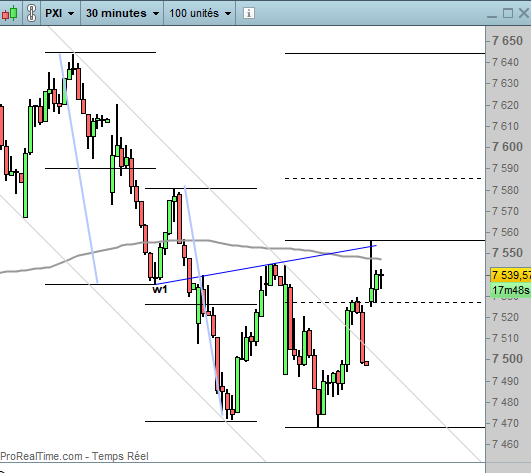Click the 7 480 price axis label

tap(505, 402)
